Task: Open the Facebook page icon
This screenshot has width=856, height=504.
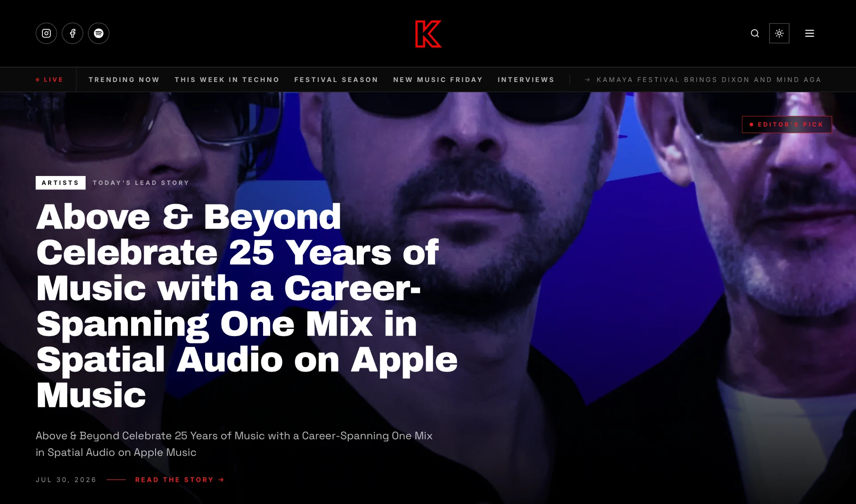Action: point(73,33)
